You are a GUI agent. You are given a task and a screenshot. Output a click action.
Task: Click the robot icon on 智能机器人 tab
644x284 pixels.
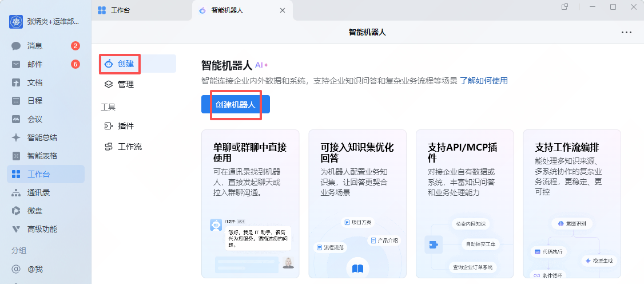coord(202,11)
